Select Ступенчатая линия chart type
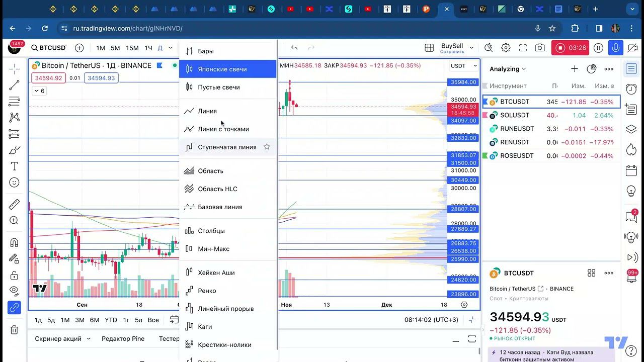 [x=227, y=147]
